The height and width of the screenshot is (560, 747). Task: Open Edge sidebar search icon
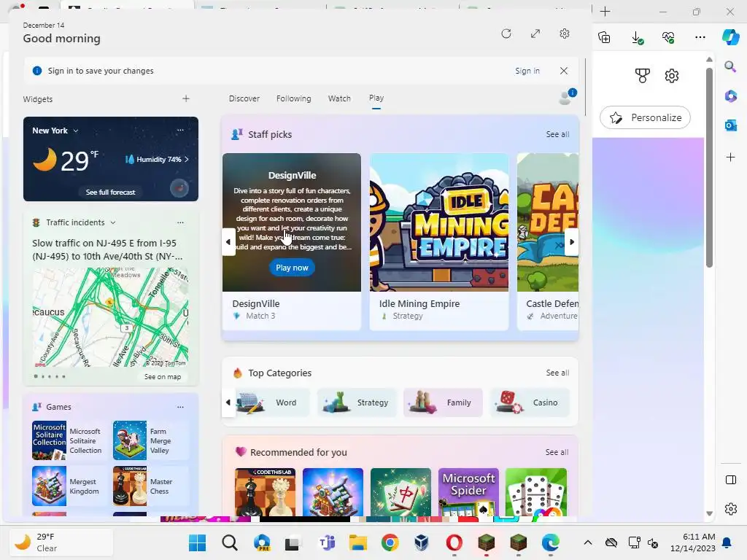pyautogui.click(x=730, y=66)
